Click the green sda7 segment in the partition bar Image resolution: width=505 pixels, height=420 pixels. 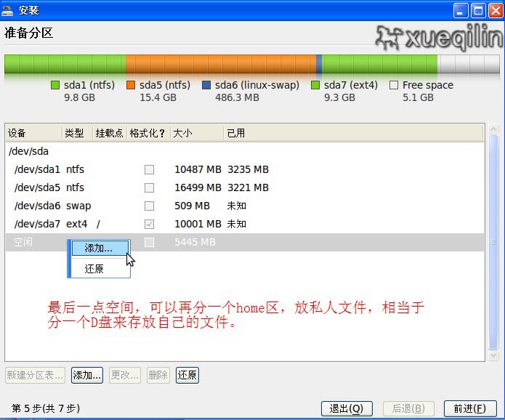[379, 64]
